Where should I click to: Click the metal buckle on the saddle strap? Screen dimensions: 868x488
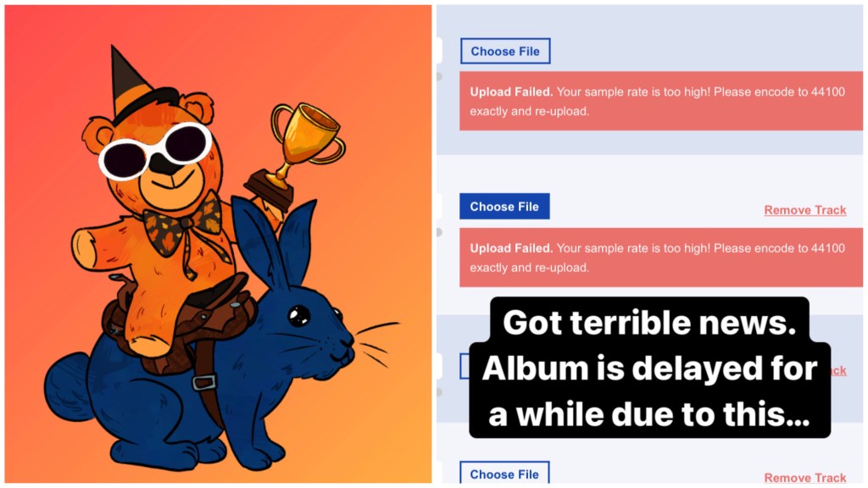pos(204,382)
